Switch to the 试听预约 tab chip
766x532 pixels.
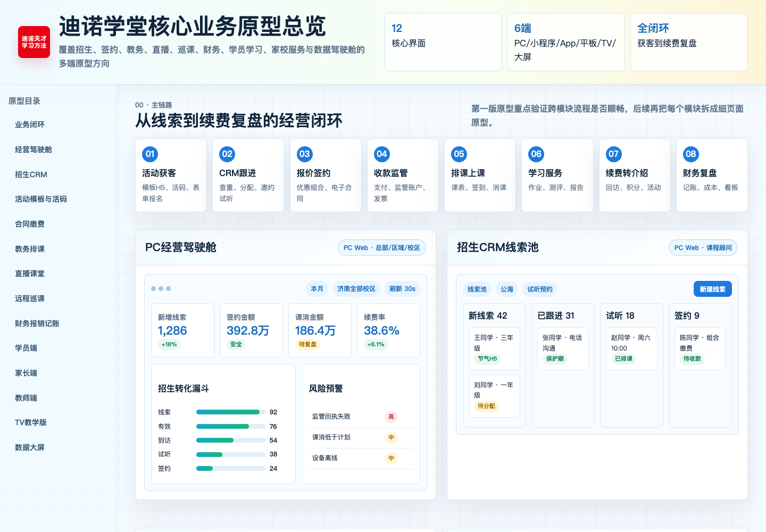(x=540, y=289)
